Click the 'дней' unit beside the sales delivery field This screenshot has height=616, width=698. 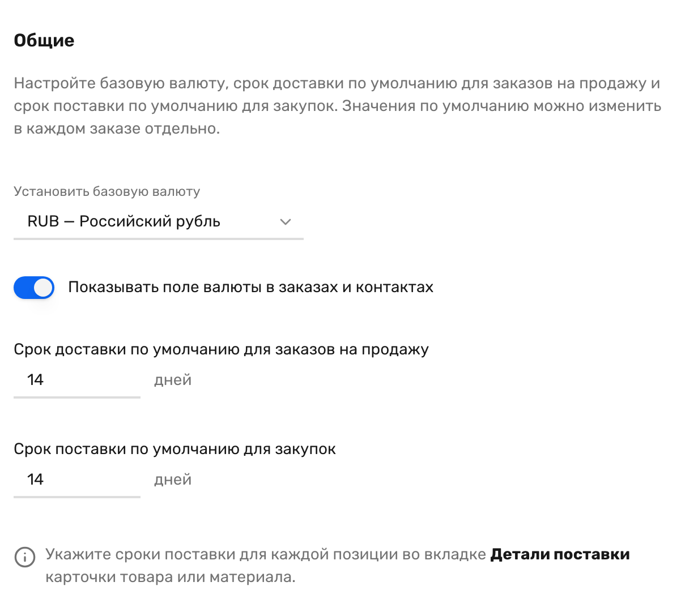(x=173, y=380)
